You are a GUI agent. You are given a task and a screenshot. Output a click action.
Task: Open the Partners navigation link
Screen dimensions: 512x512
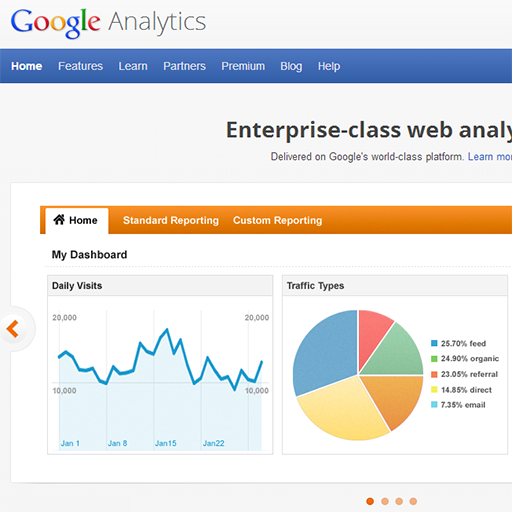pos(184,66)
